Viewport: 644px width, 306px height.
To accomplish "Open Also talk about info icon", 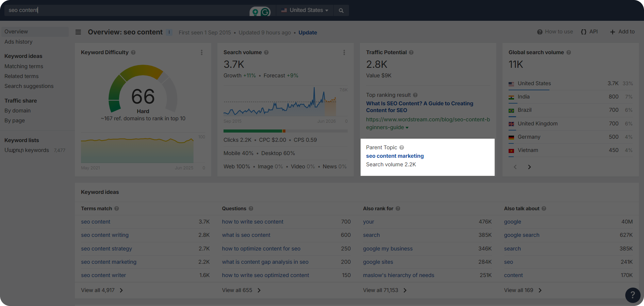I will pyautogui.click(x=544, y=209).
